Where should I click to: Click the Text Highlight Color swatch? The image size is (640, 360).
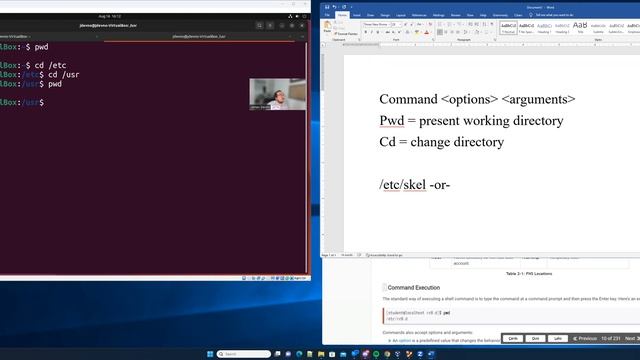pyautogui.click(x=417, y=32)
